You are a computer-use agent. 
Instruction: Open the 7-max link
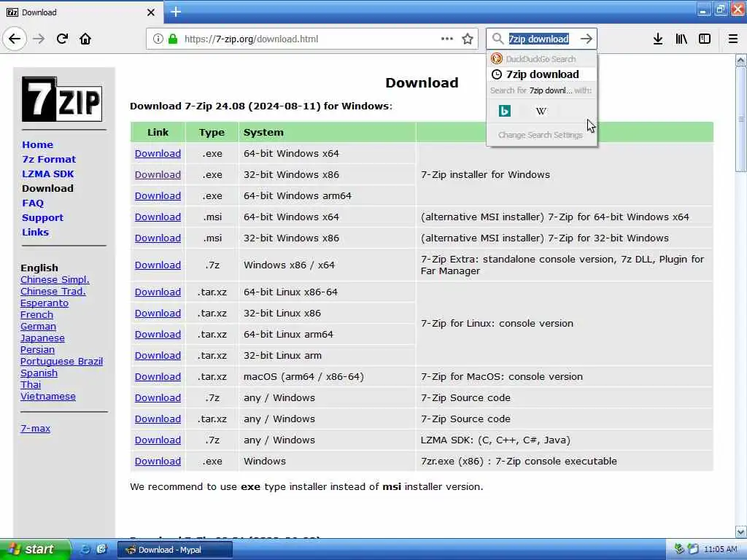[x=35, y=428]
